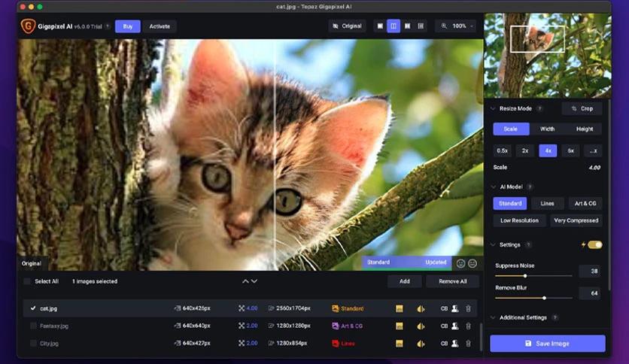This screenshot has height=364, width=629.
Task: Select the Art & CG model
Action: point(585,203)
